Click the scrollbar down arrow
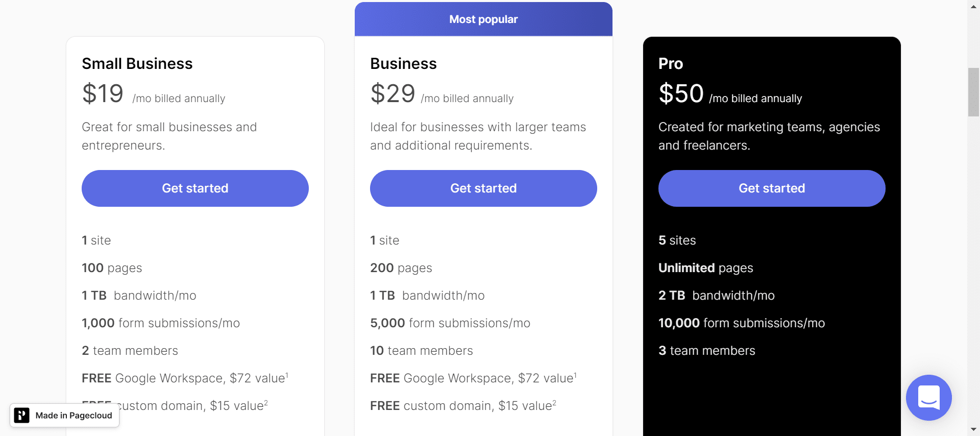Viewport: 980px width, 436px height. click(x=973, y=430)
